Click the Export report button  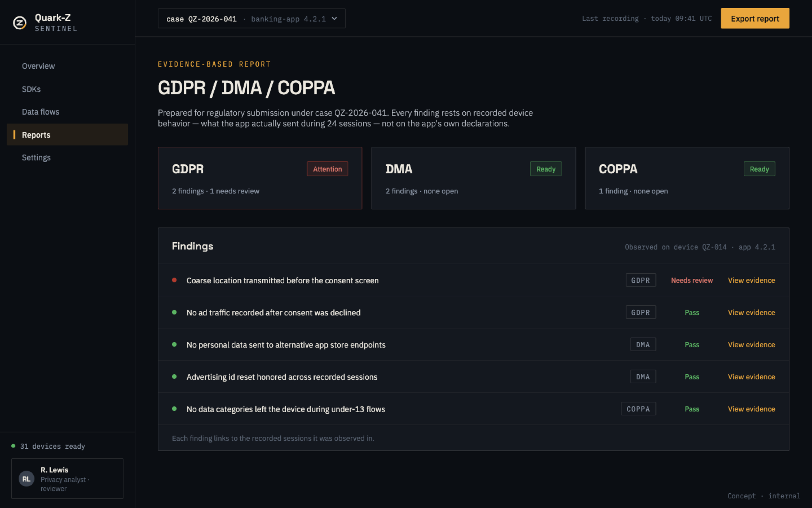point(755,19)
